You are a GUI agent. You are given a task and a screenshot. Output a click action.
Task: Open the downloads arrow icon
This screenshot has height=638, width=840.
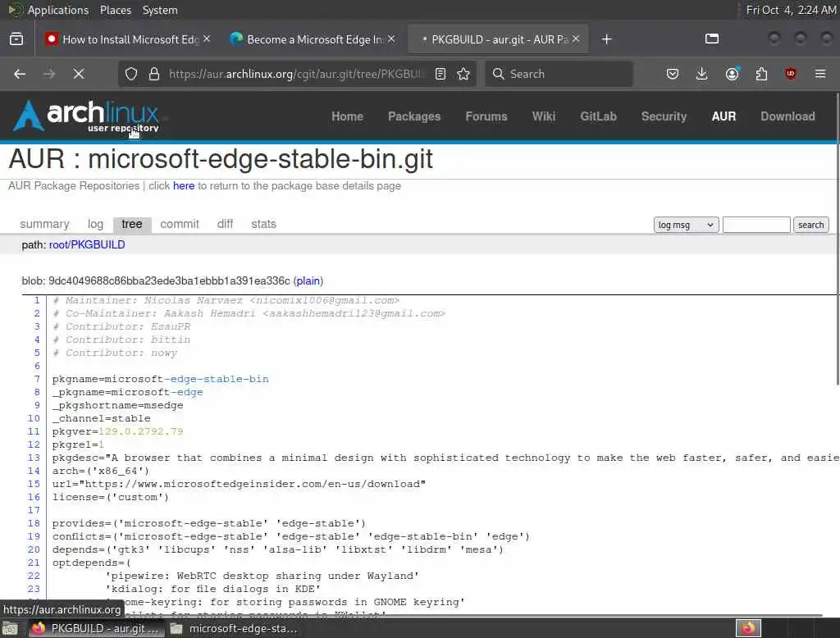(x=702, y=74)
